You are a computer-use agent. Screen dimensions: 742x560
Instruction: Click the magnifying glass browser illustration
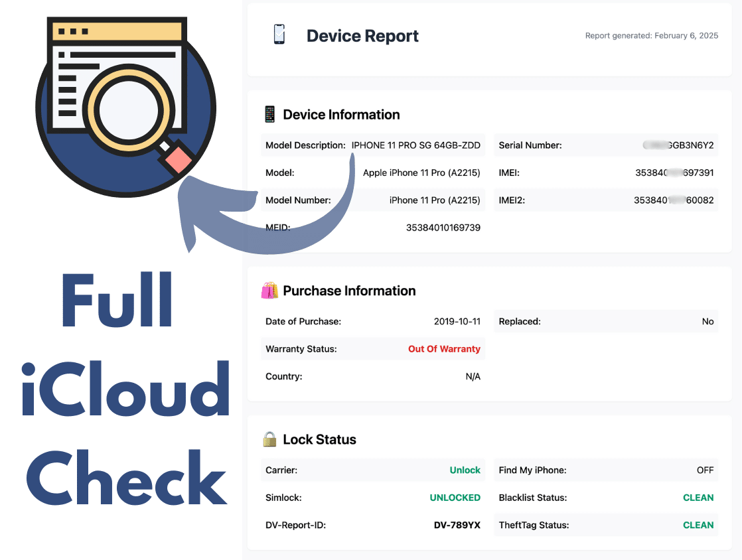click(x=126, y=107)
